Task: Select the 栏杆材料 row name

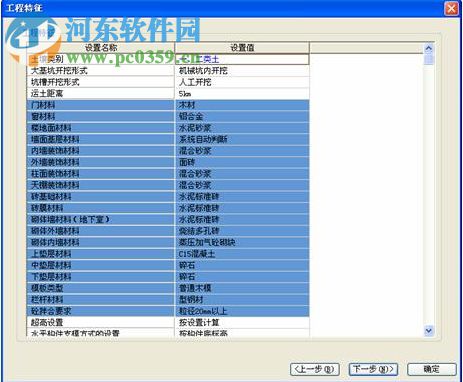Action: (x=101, y=300)
